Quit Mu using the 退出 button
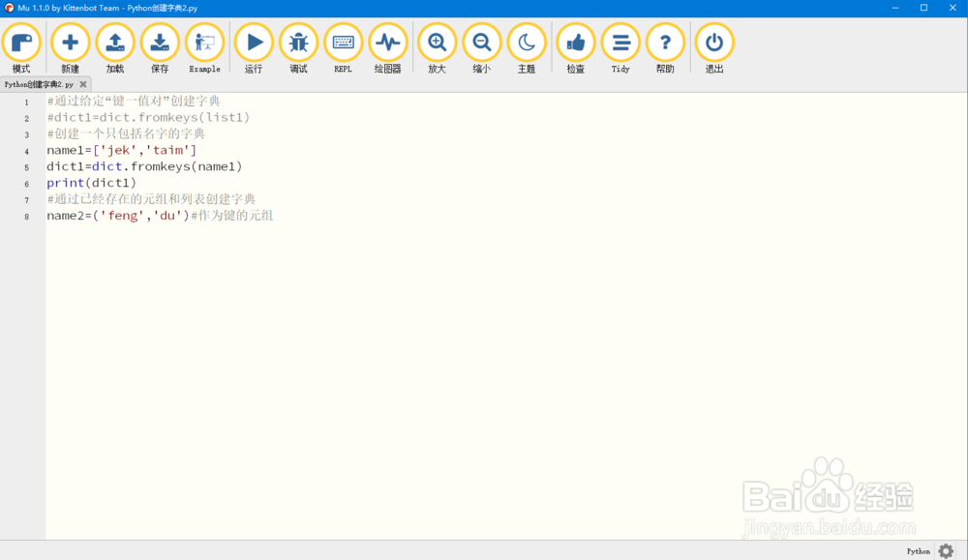Viewport: 968px width, 560px height. coord(713,43)
